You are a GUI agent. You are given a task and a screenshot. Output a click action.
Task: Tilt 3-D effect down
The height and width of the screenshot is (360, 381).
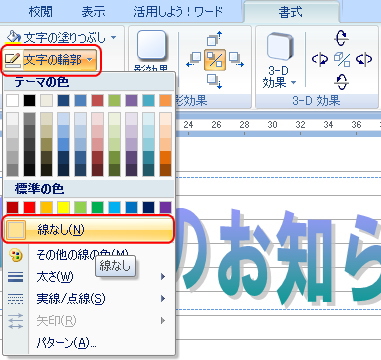click(341, 82)
